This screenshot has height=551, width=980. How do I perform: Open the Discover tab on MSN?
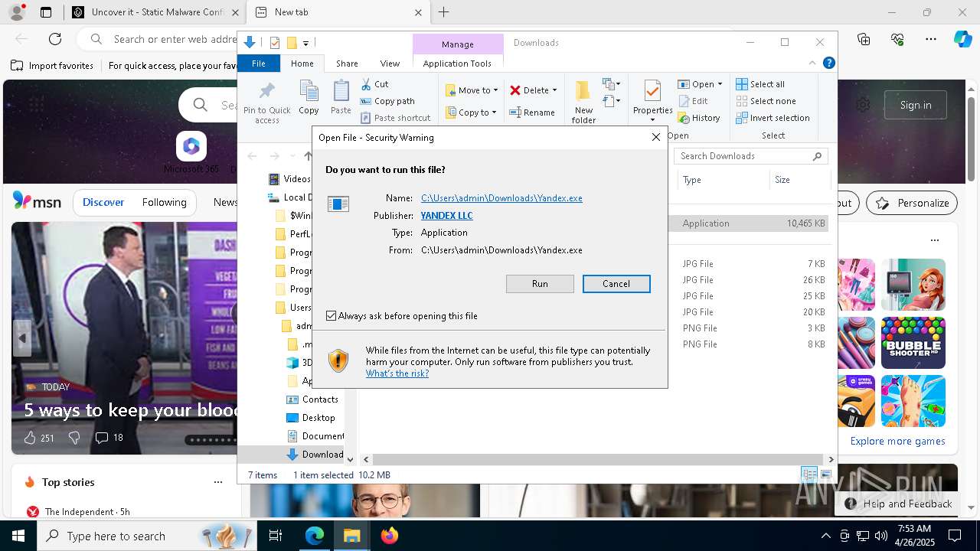[x=103, y=202]
